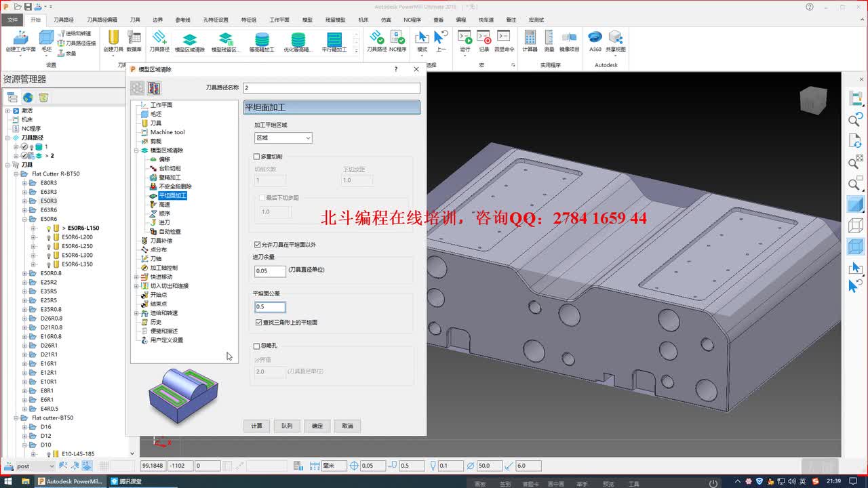
Task: Choose Constant Z Finishing (等高精加工) icon
Action: [x=262, y=42]
